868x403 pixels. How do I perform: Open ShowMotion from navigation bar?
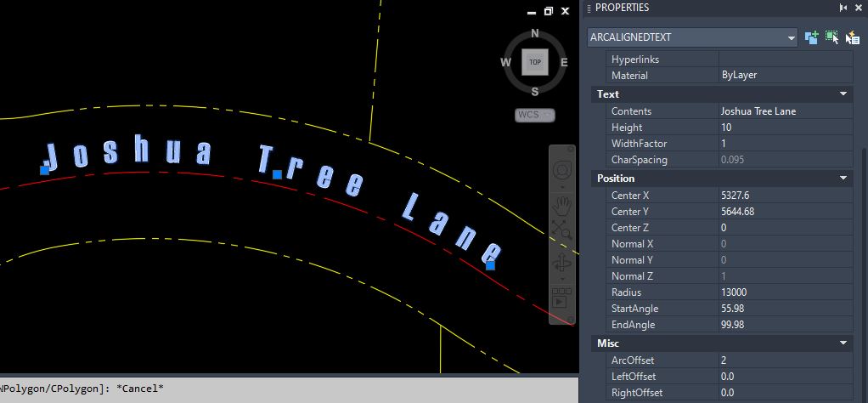click(x=562, y=298)
